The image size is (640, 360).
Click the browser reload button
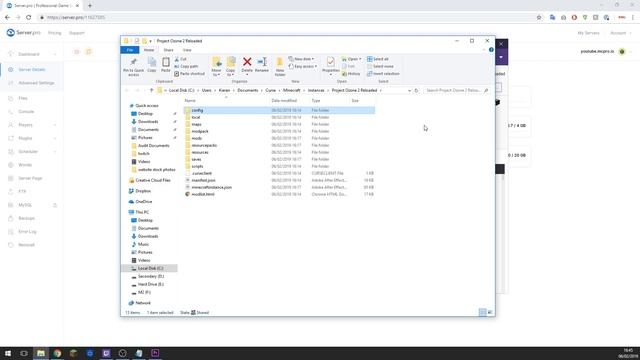pos(29,18)
